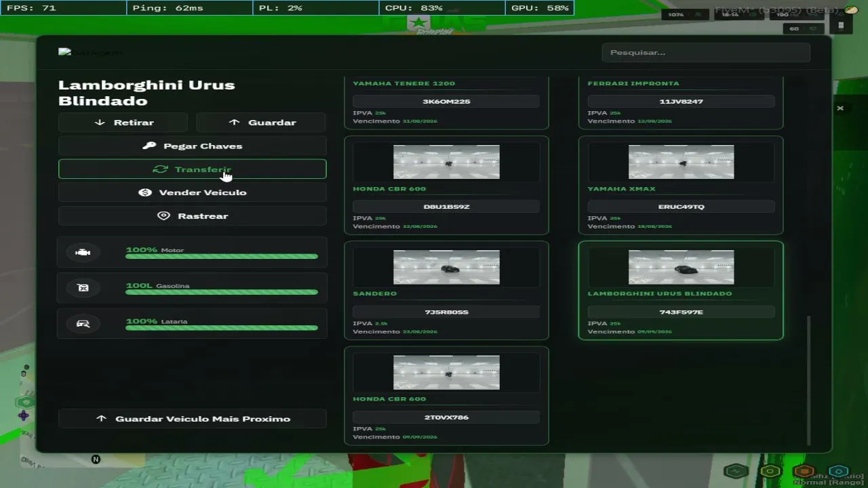The image size is (868, 488).
Task: Click the garage logo in the header
Action: (91, 52)
